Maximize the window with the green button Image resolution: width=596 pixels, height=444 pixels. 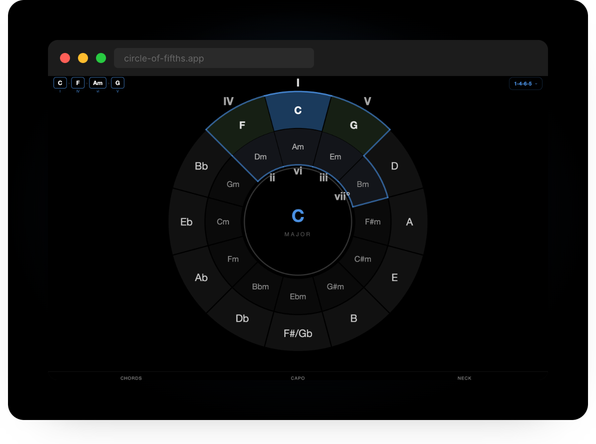click(x=101, y=58)
